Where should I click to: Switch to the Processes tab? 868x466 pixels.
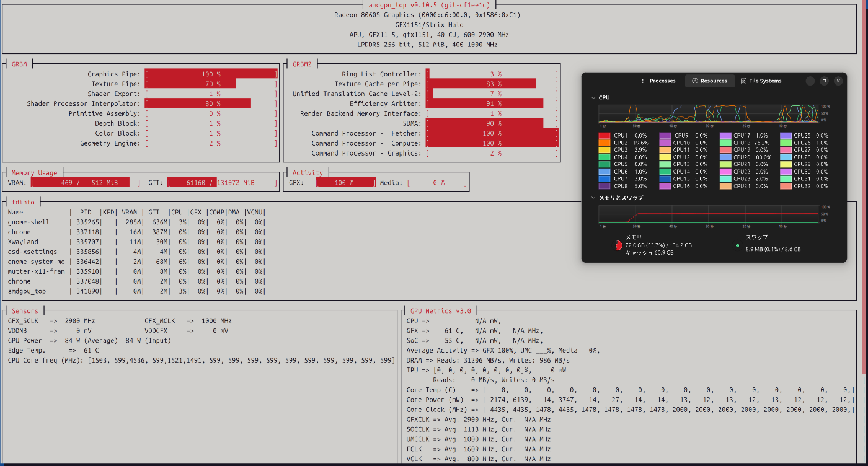click(x=658, y=81)
